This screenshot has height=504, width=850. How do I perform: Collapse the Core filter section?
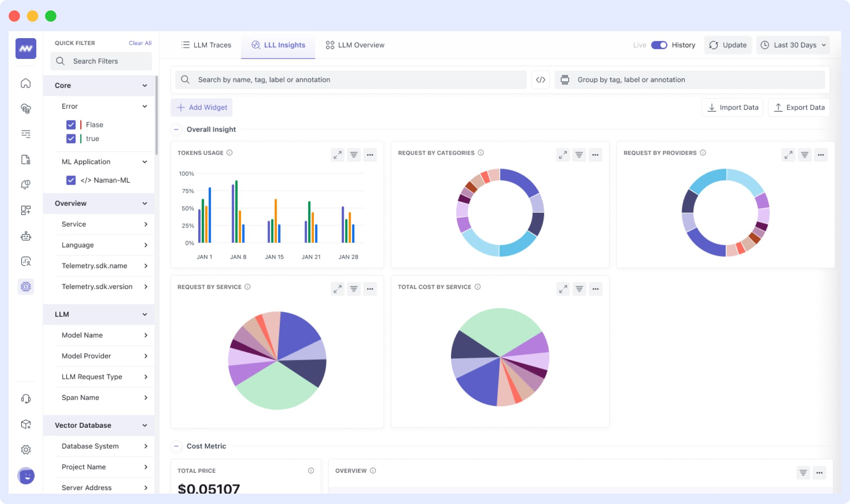[x=145, y=85]
